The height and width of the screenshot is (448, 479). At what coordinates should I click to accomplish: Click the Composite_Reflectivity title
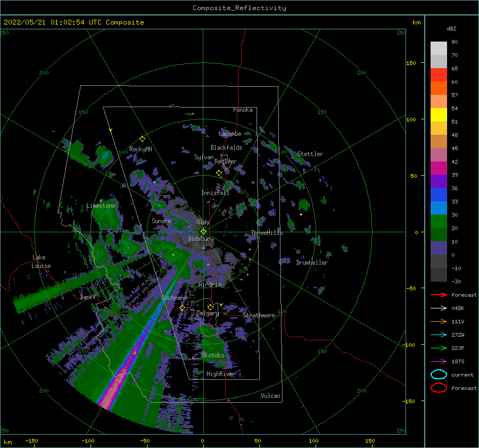coord(240,8)
